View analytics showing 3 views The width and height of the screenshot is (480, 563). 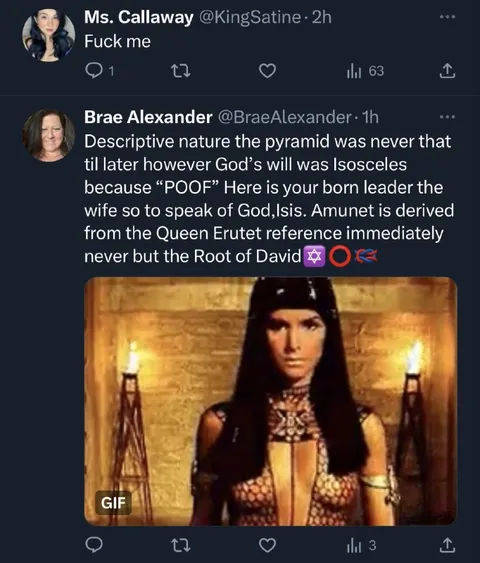(x=361, y=545)
